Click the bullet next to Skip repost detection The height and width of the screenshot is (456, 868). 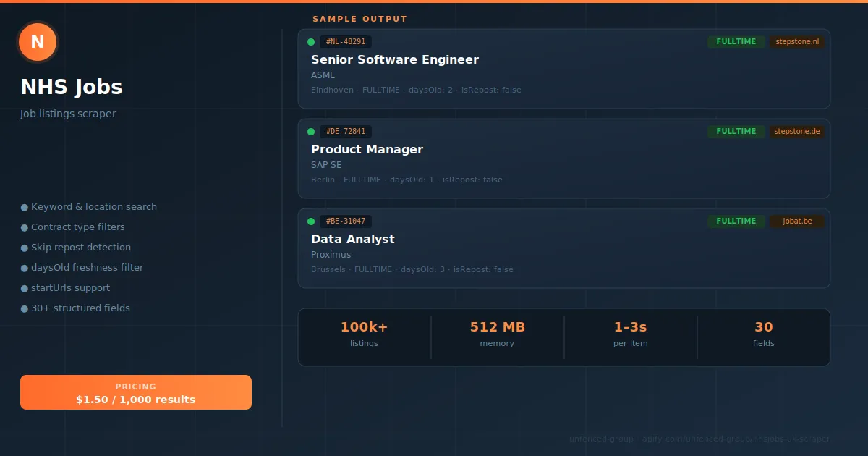click(x=25, y=248)
